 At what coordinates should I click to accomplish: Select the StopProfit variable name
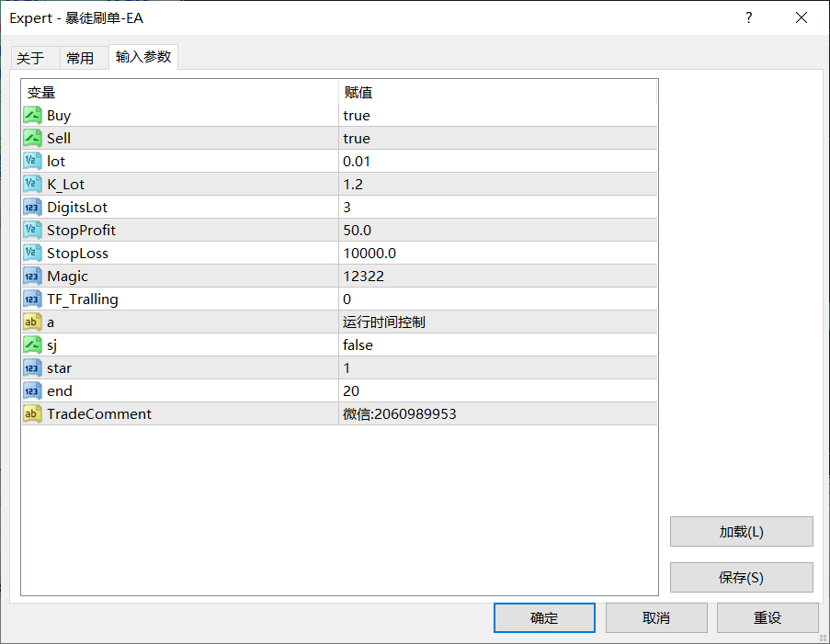(x=81, y=231)
